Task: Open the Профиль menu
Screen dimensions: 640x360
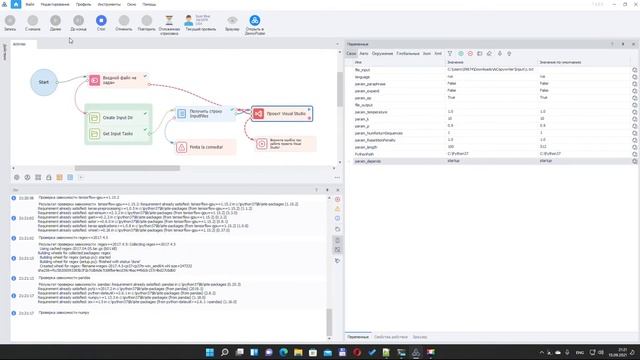Action: 83,4
